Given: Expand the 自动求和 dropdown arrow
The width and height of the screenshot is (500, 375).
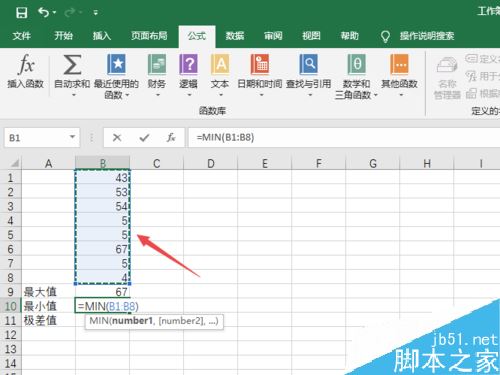Looking at the screenshot, I should [74, 95].
